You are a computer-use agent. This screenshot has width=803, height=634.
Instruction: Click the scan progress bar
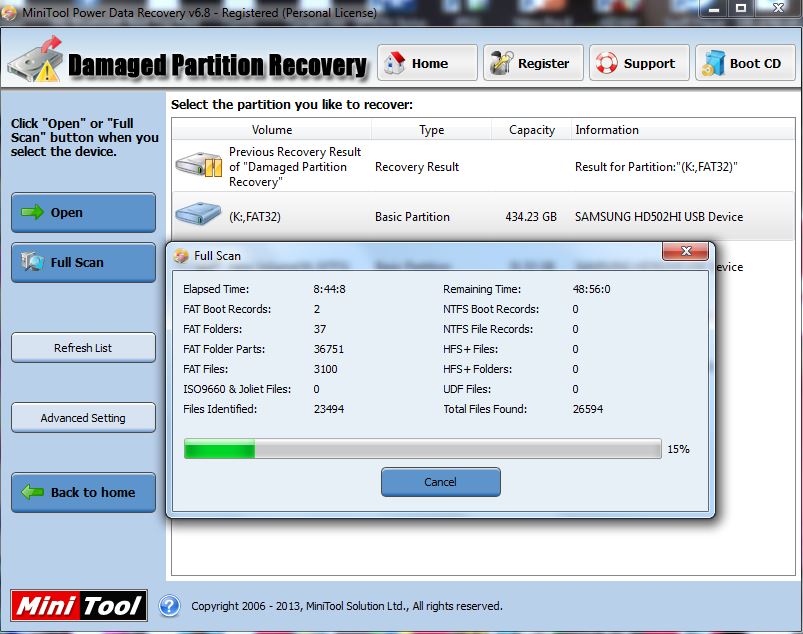(x=422, y=449)
